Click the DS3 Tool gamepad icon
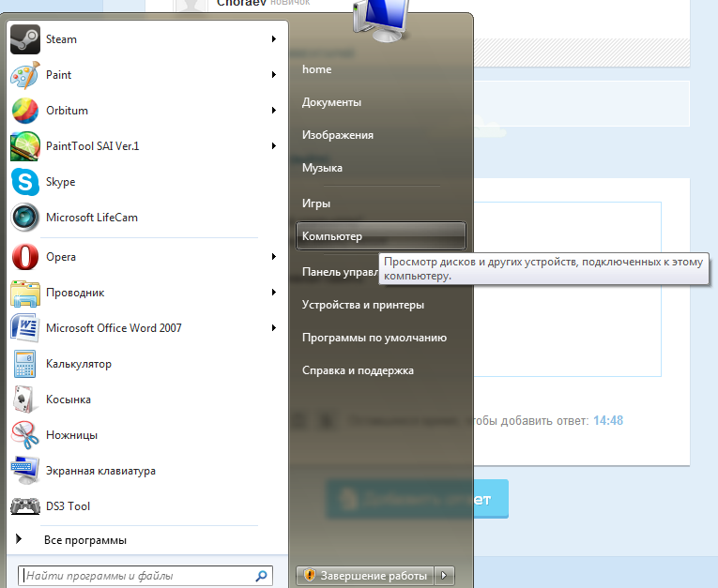Viewport: 718px width, 588px height. coord(25,506)
